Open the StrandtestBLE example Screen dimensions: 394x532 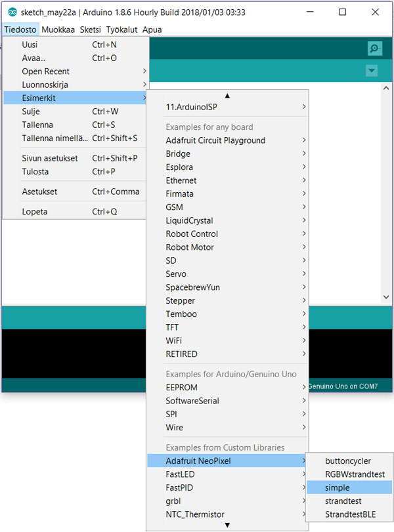pyautogui.click(x=349, y=514)
